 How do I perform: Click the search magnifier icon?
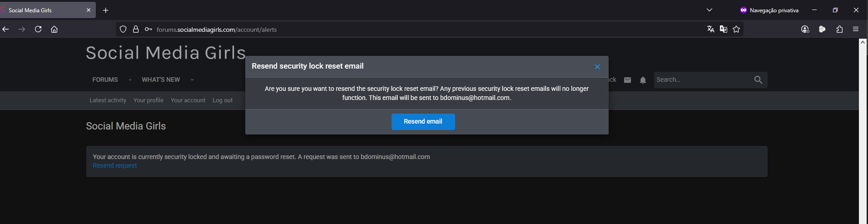coord(758,80)
